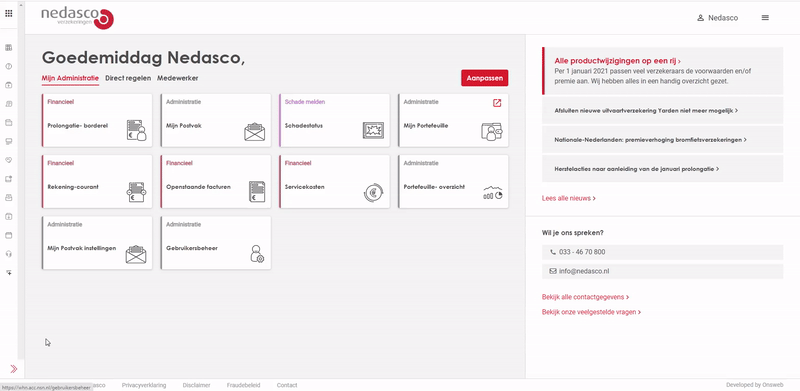Screen dimensions: 800x391
Task: Click Developed by Onsweb in footer
Action: click(754, 385)
